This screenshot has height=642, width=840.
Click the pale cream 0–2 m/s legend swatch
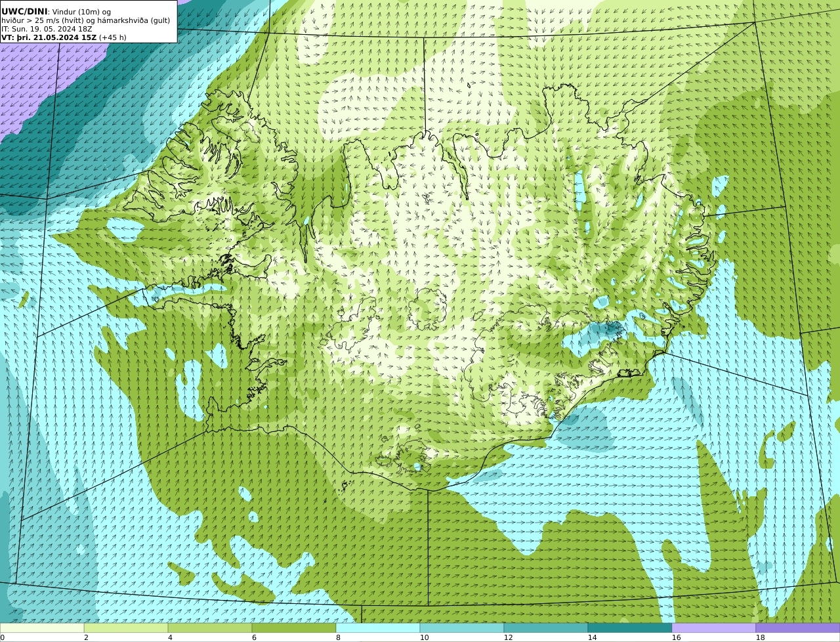coord(42,628)
